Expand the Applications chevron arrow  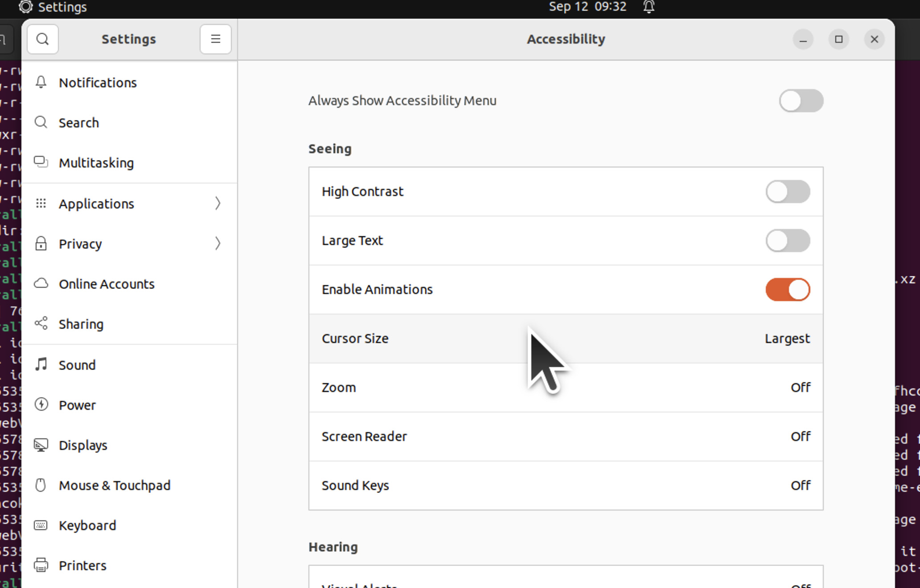click(218, 204)
